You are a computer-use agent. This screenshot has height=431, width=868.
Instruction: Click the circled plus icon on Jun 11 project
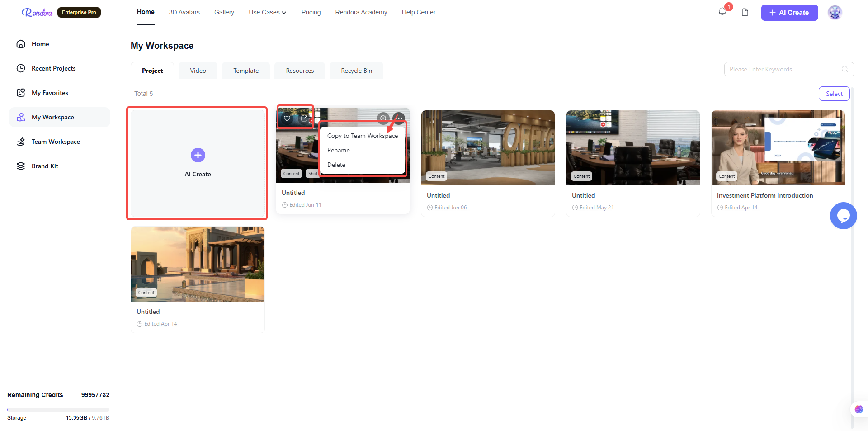coord(383,118)
